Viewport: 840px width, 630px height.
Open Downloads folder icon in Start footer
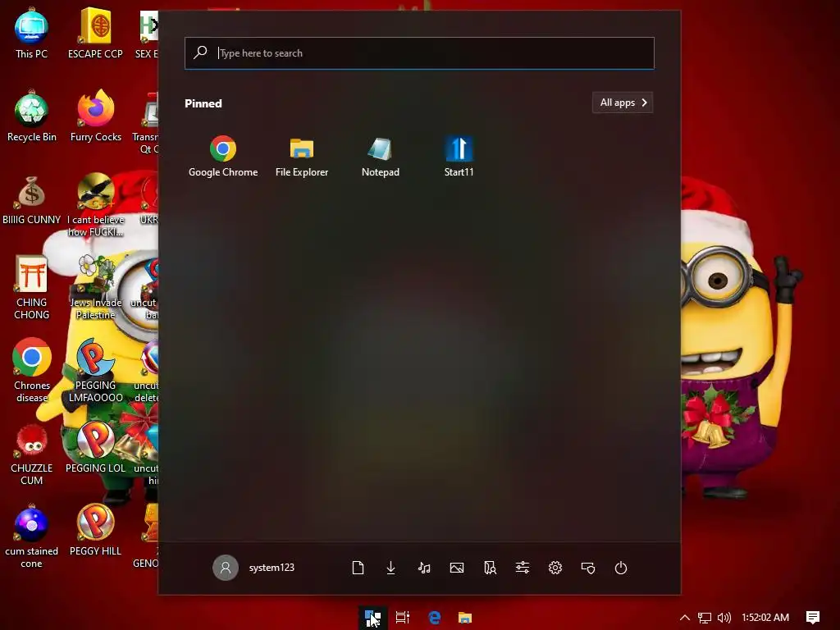[391, 568]
